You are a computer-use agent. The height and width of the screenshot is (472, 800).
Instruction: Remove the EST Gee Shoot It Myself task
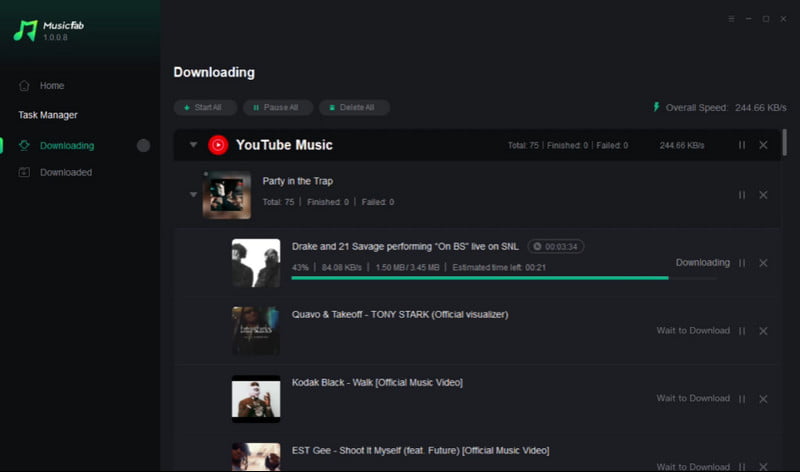coord(763,467)
